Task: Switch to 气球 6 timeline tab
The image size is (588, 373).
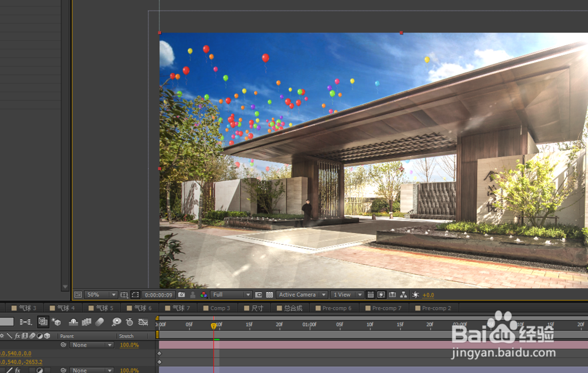Action: click(139, 308)
